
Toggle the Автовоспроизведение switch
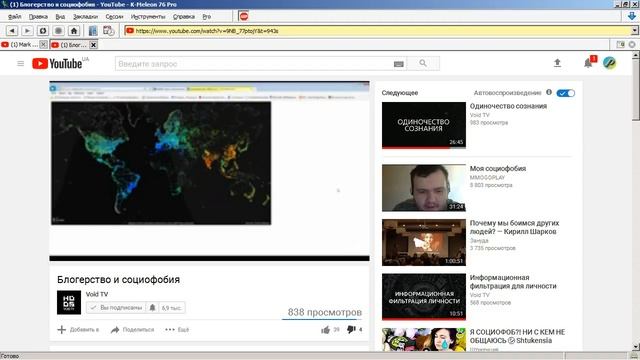pos(565,93)
